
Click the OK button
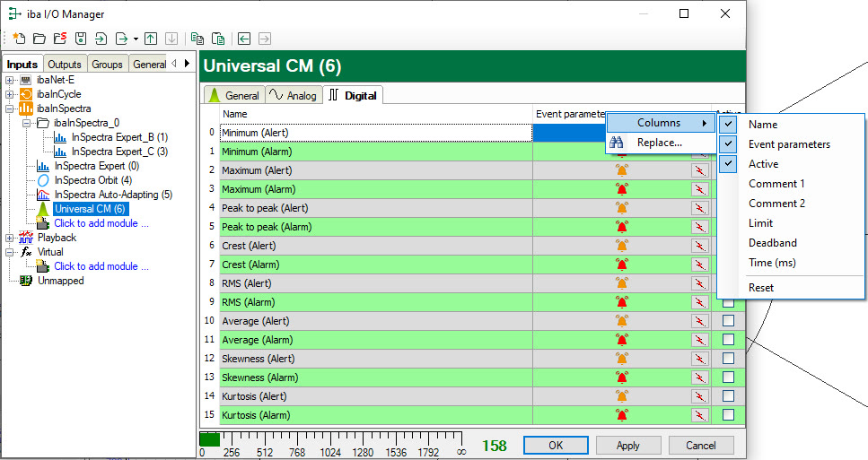[556, 445]
